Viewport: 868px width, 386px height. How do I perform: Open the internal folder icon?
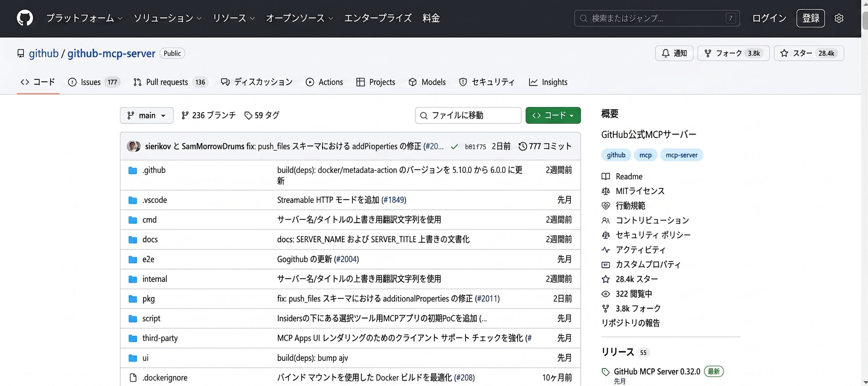(133, 279)
